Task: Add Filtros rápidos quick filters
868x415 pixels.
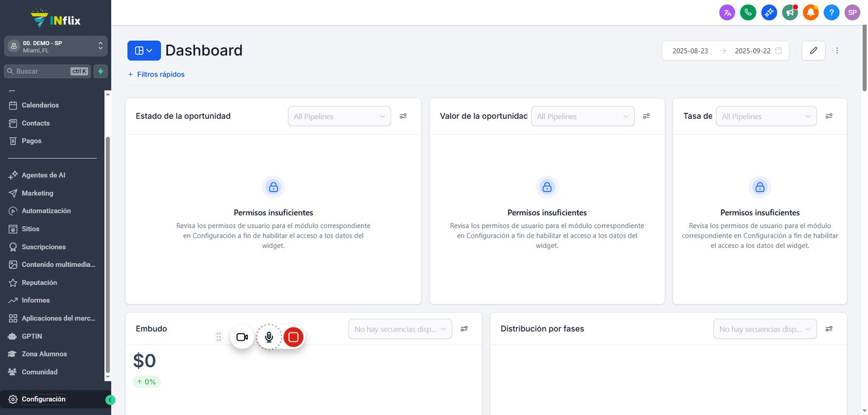Action: pos(156,74)
